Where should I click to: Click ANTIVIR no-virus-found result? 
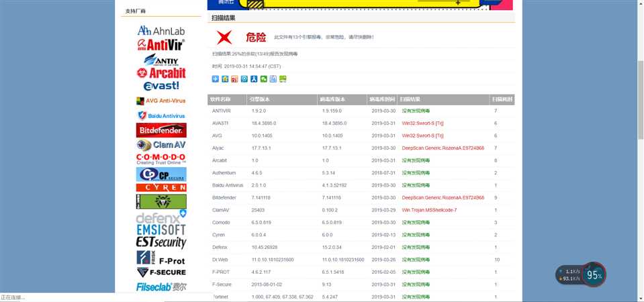416,111
